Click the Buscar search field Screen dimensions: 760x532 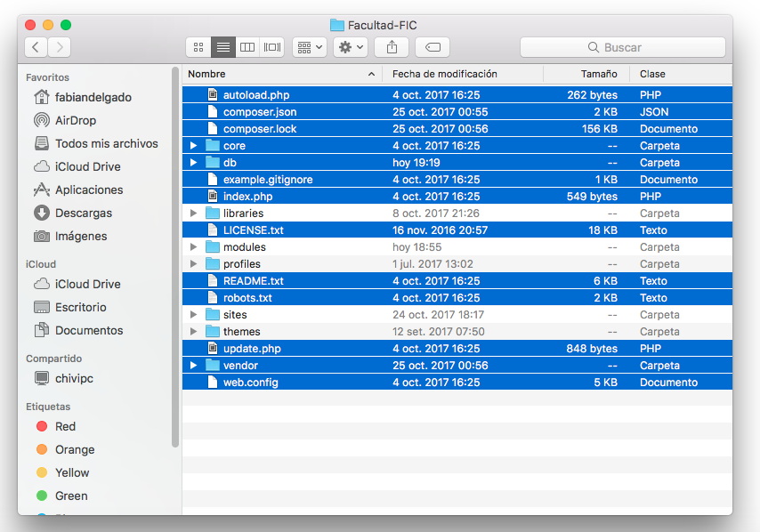pyautogui.click(x=622, y=47)
